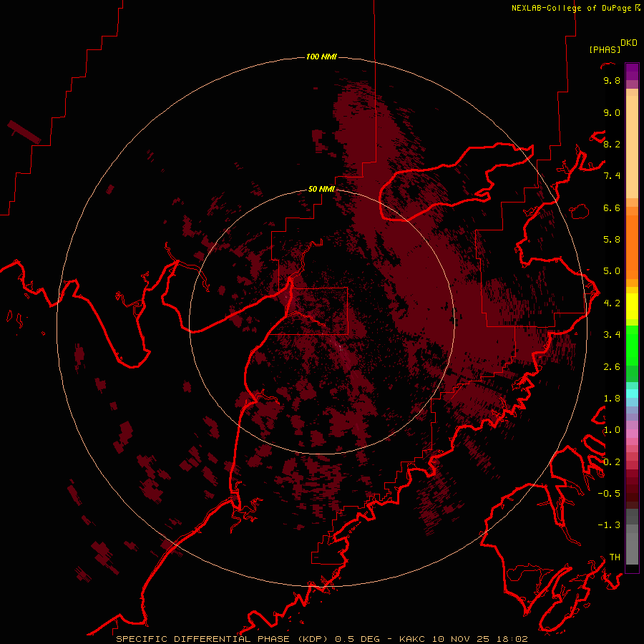The height and width of the screenshot is (644, 644).
Task: Click the 0.5 DEG elevation text
Action: [x=358, y=639]
